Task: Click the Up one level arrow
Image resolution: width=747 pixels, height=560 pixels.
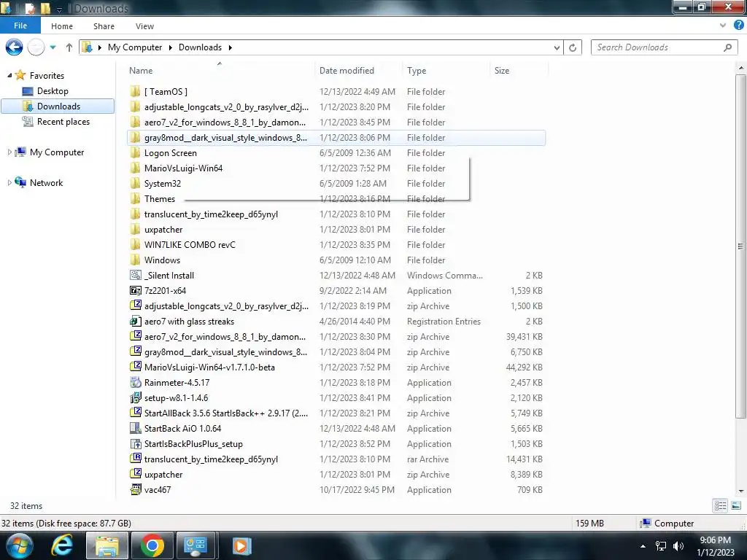Action: point(69,47)
